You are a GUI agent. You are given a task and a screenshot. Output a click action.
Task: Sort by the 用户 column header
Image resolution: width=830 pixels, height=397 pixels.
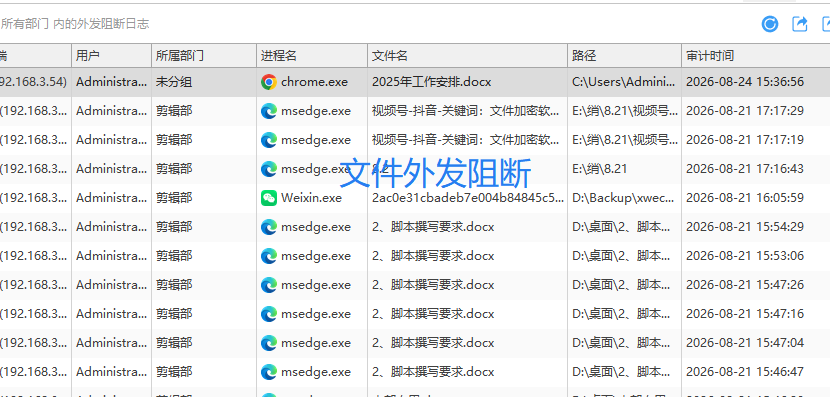(112, 56)
